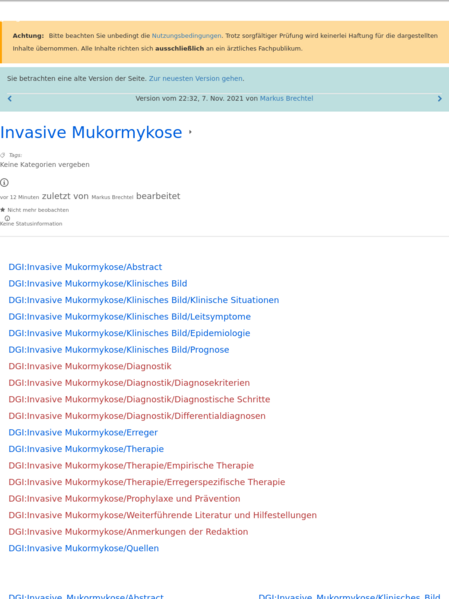The height and width of the screenshot is (599, 449).
Task: Open the blue Therapie subpage link
Action: coord(86,449)
